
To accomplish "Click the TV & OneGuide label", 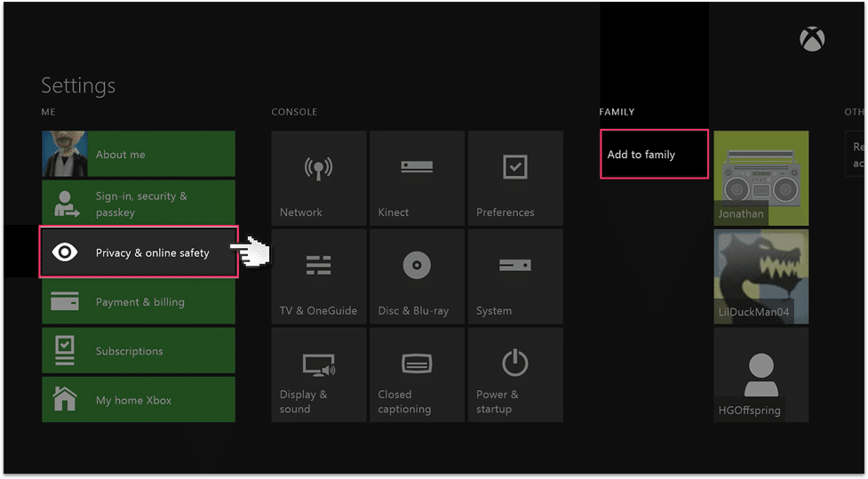I will [x=318, y=311].
